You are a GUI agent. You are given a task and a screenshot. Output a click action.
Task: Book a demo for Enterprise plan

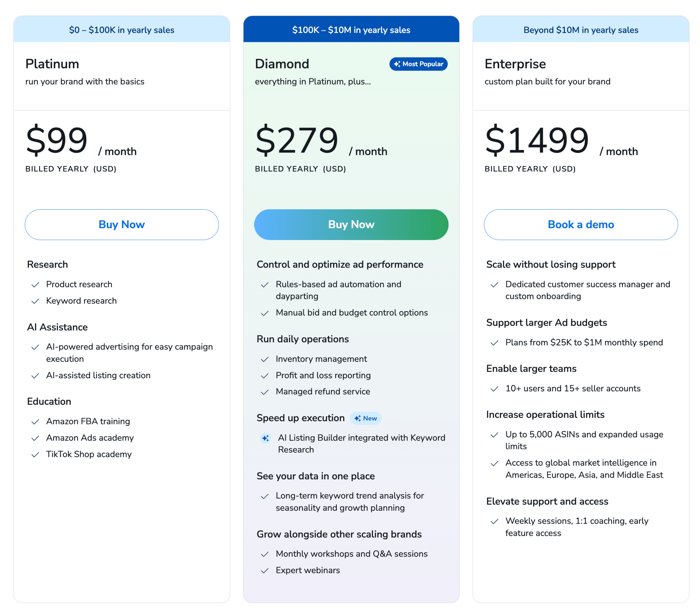point(581,224)
